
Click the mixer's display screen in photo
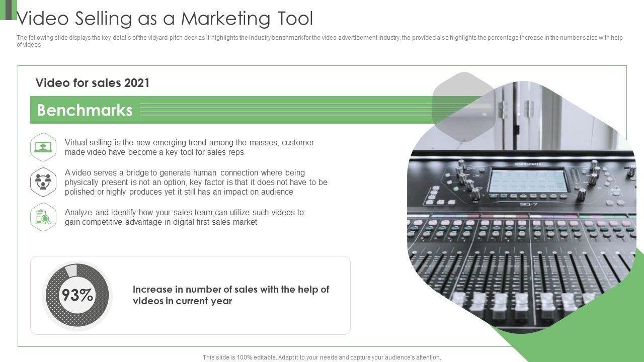click(x=528, y=180)
